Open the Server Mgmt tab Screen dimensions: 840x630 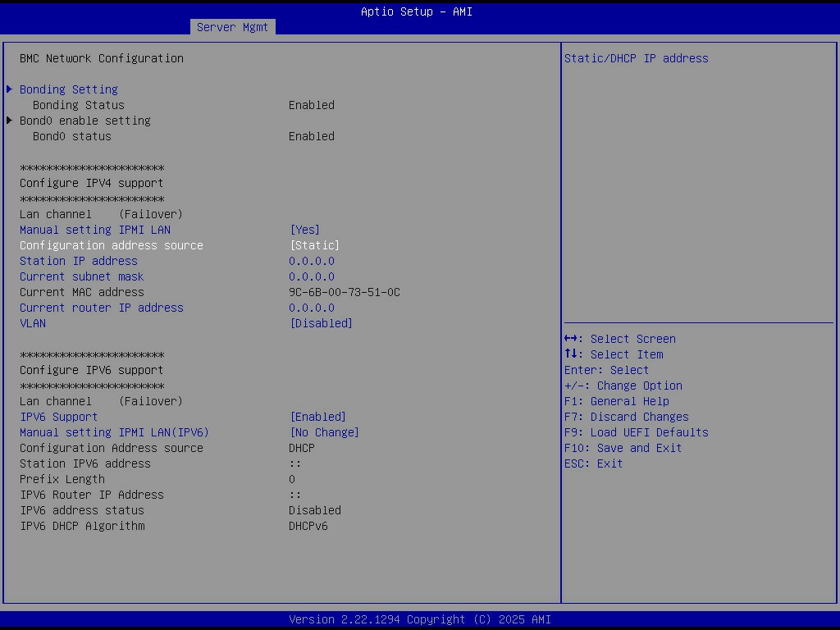coord(232,27)
